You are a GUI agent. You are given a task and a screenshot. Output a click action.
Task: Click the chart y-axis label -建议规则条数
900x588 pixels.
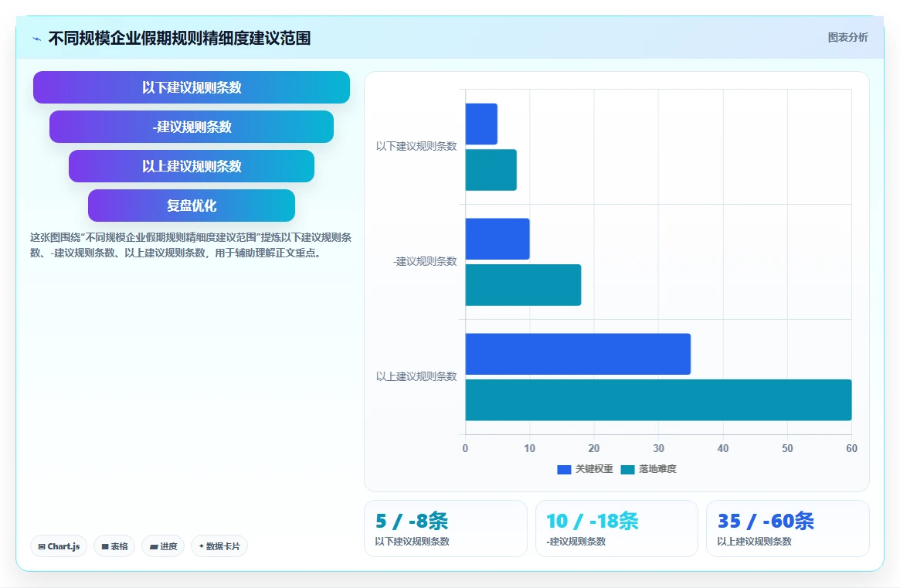[x=425, y=261]
